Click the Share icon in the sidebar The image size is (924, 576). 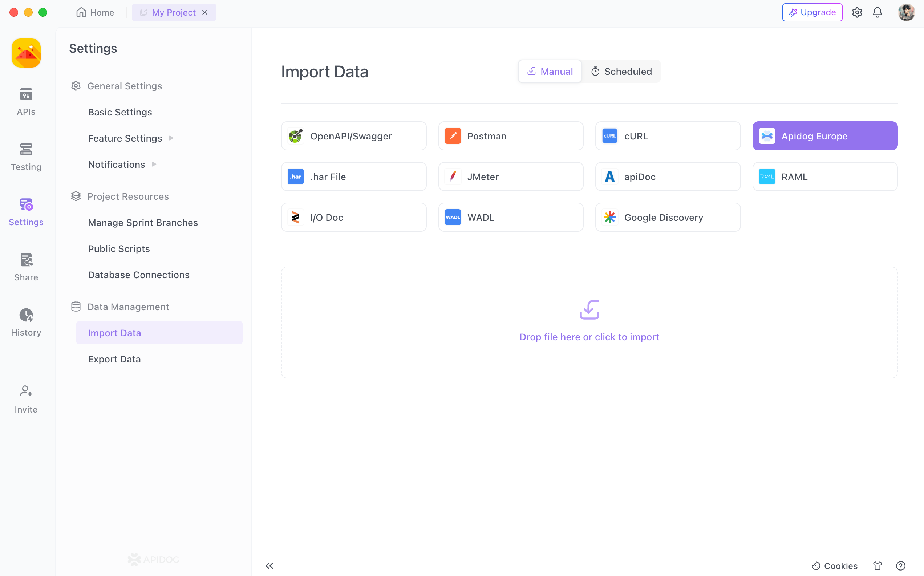pyautogui.click(x=25, y=267)
